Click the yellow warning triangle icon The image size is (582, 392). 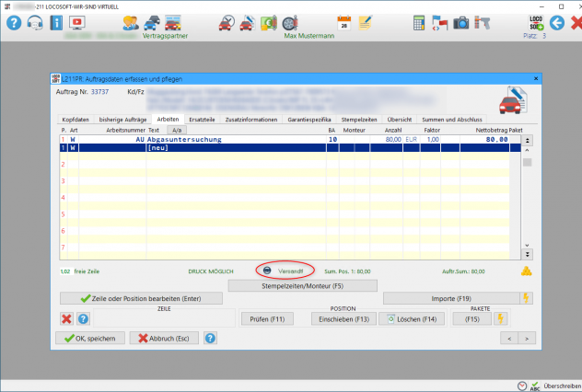[527, 271]
